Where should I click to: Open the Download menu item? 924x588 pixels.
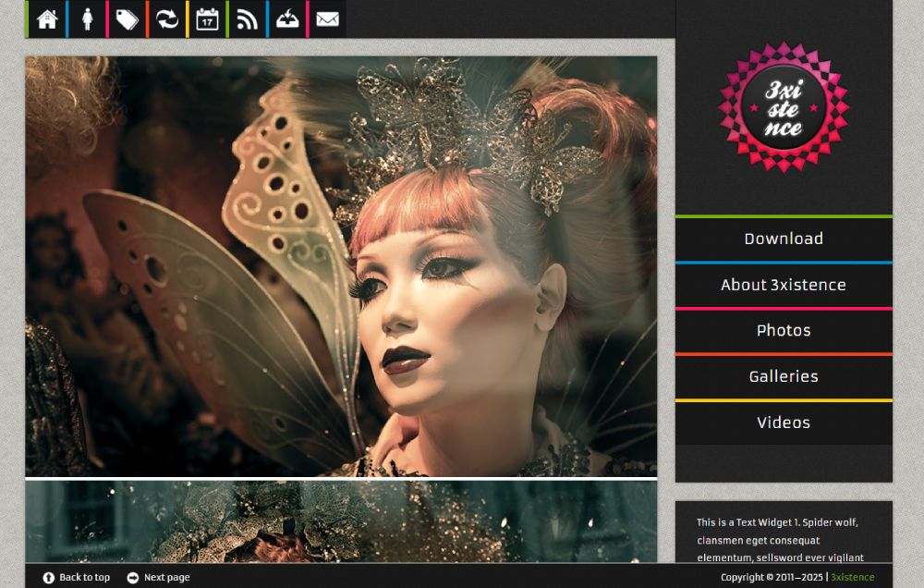784,239
